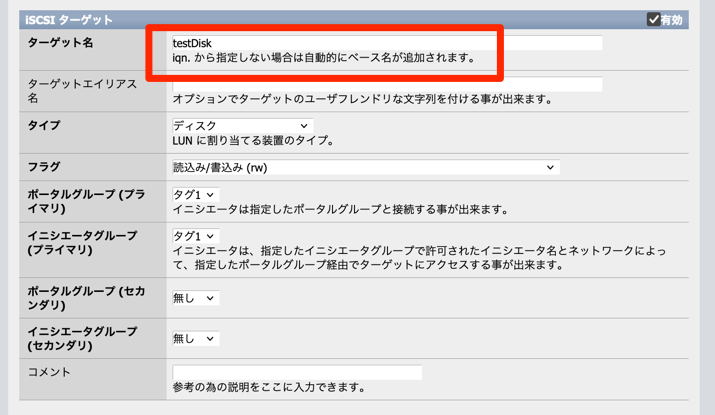The width and height of the screenshot is (715, 415).
Task: Expand the フラグ dropdown showing 読込み/書込み (rw)
Action: coord(364,168)
